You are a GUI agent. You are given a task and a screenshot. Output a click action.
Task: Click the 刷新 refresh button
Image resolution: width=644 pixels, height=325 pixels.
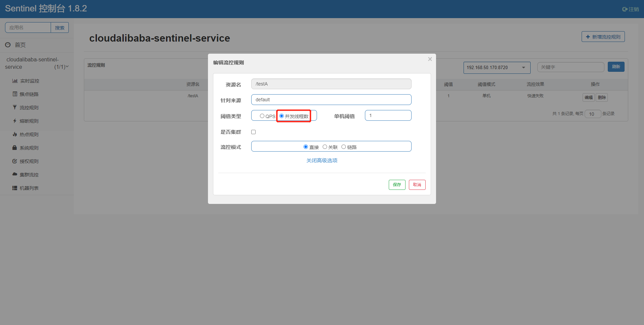point(616,67)
